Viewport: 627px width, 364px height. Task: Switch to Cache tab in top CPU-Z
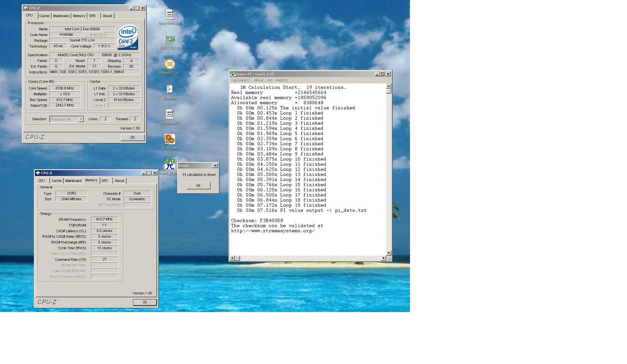[44, 16]
